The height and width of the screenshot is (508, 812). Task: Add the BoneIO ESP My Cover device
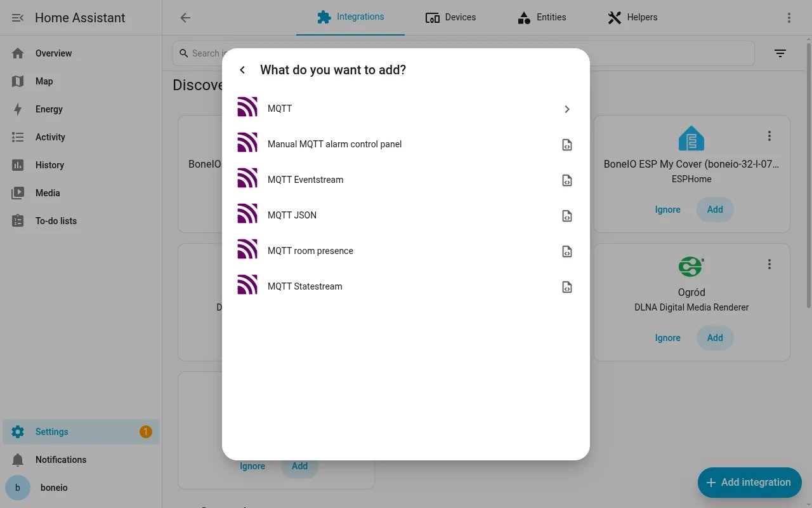pos(715,210)
